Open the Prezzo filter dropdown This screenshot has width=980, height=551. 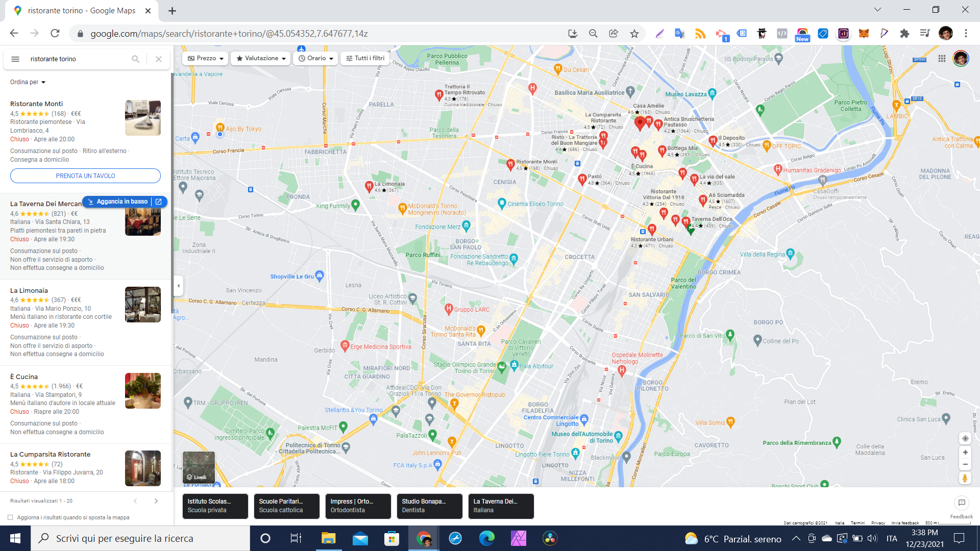(206, 58)
